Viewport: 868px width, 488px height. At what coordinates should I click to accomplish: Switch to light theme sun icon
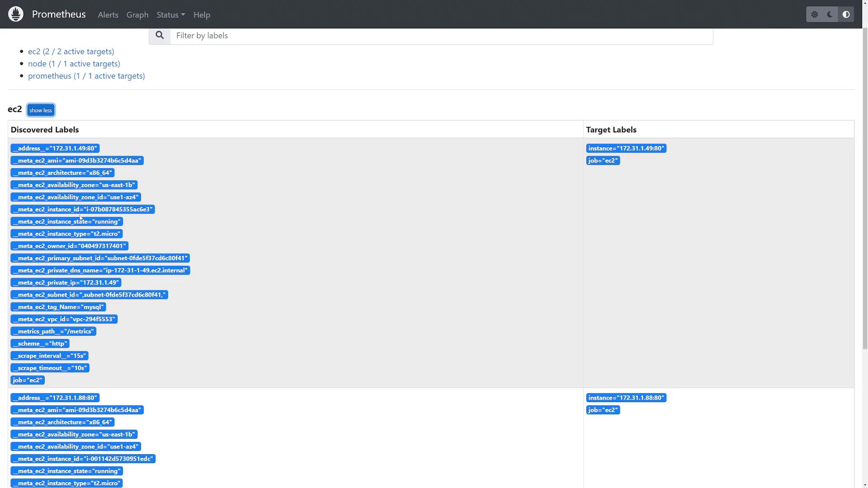point(815,14)
